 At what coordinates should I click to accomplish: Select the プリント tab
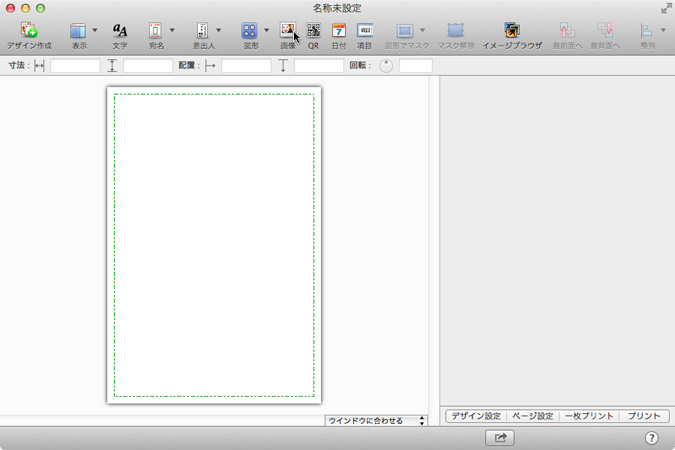point(643,416)
